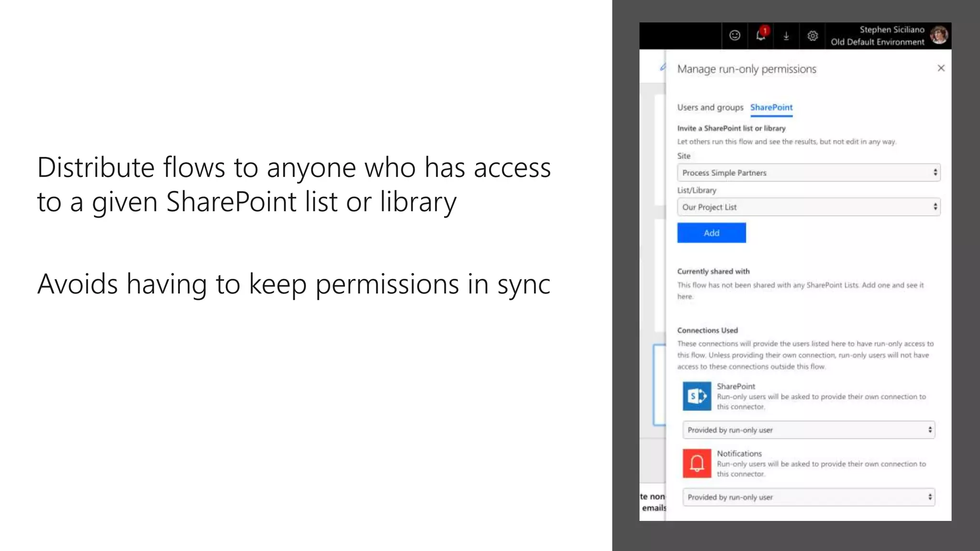Open the settings gear icon
The height and width of the screenshot is (551, 980).
[813, 36]
